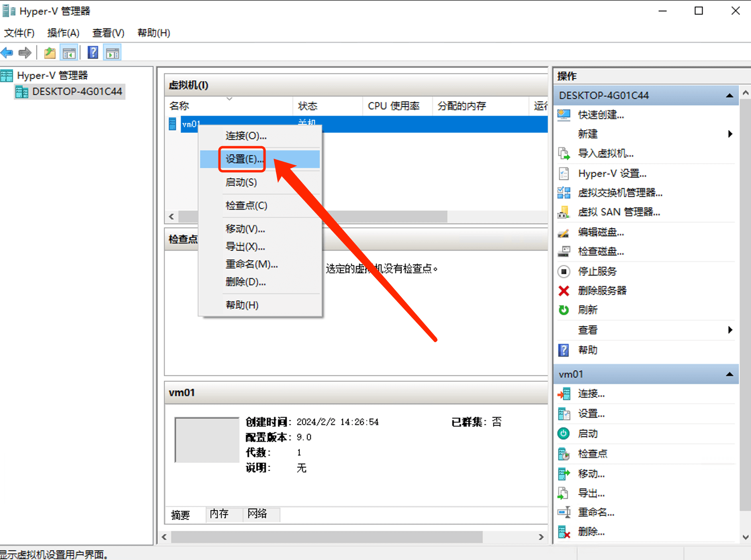This screenshot has height=560, width=751.
Task: Click the Forward arrow toolbar icon
Action: pyautogui.click(x=25, y=53)
